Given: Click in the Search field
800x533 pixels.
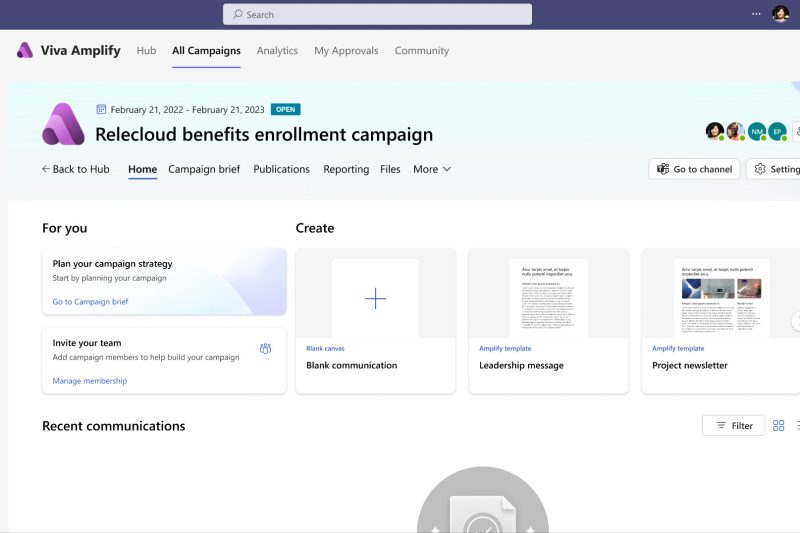Looking at the screenshot, I should click(x=377, y=14).
